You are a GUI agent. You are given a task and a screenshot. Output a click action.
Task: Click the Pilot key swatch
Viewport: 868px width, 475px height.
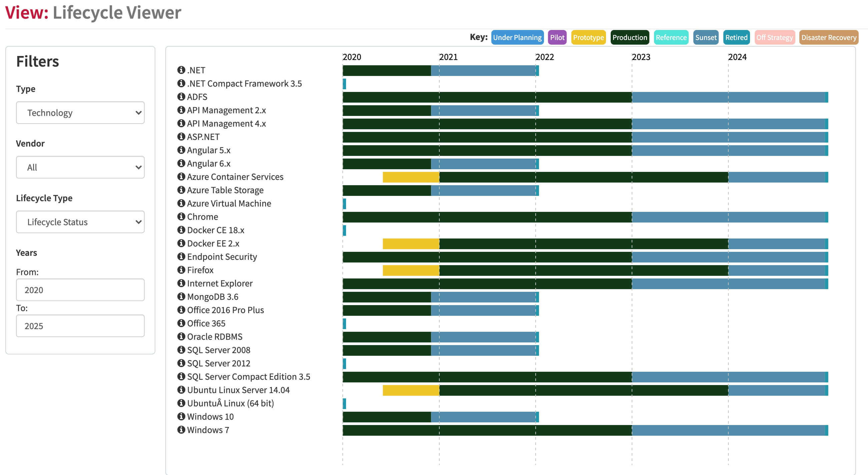(x=557, y=37)
